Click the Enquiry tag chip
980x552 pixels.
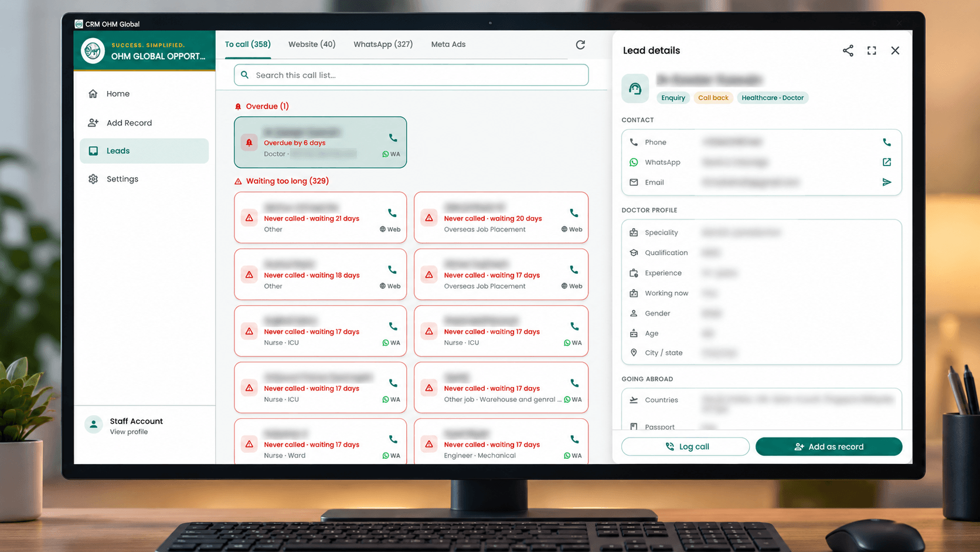(x=673, y=98)
